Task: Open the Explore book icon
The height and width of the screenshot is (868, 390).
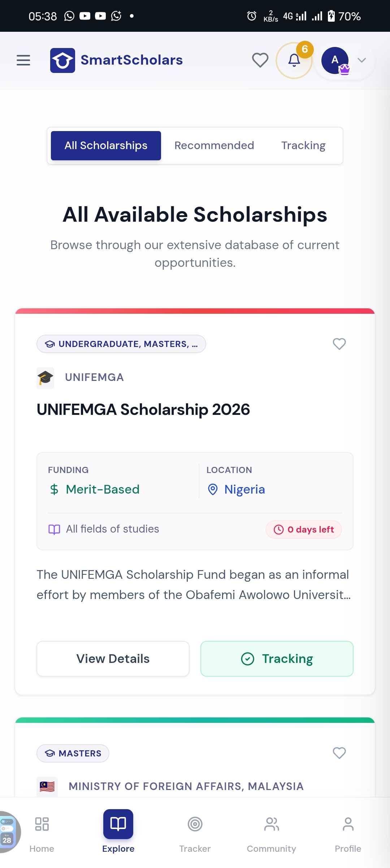Action: [x=118, y=824]
